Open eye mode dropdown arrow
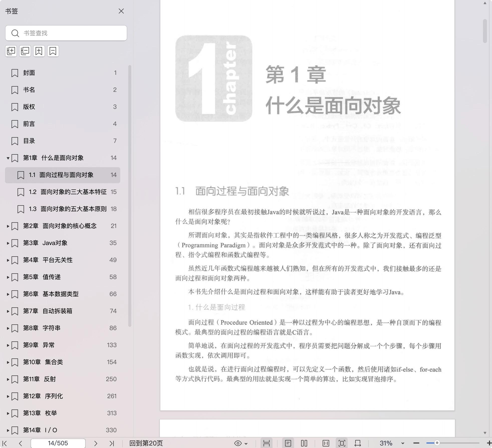This screenshot has width=492, height=448. pos(246,443)
